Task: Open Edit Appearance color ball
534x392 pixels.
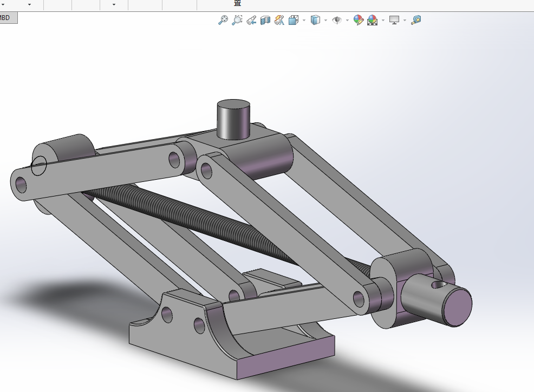Action: [358, 21]
